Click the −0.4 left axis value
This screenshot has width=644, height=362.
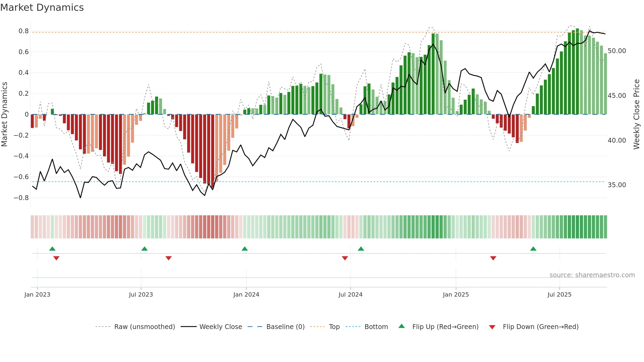click(x=21, y=156)
